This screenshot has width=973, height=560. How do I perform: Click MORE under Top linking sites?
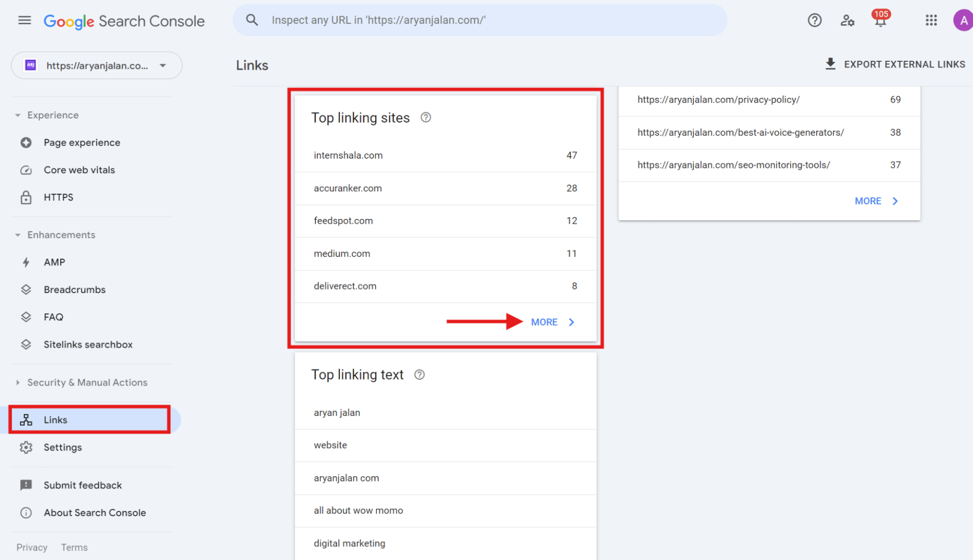point(544,322)
